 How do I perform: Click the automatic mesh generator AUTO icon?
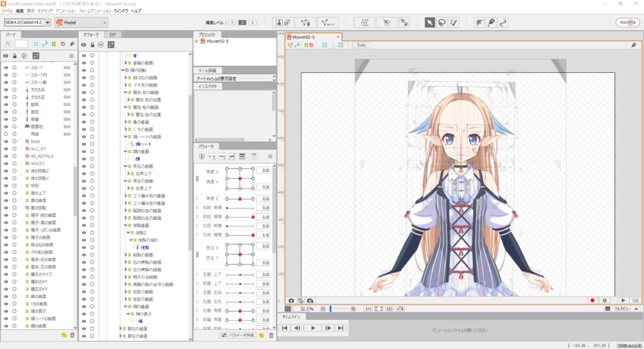[x=327, y=23]
